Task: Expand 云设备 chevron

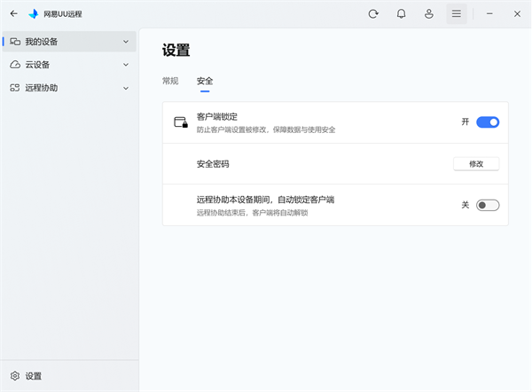Action: [126, 65]
